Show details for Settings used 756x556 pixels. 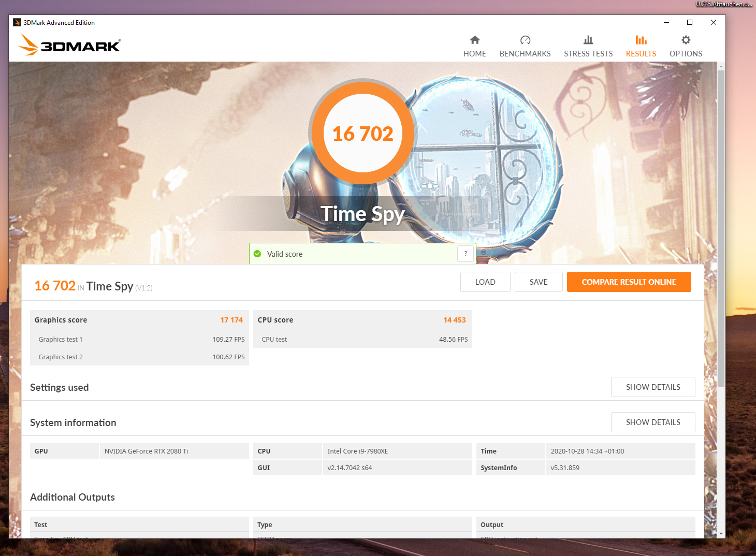click(653, 387)
